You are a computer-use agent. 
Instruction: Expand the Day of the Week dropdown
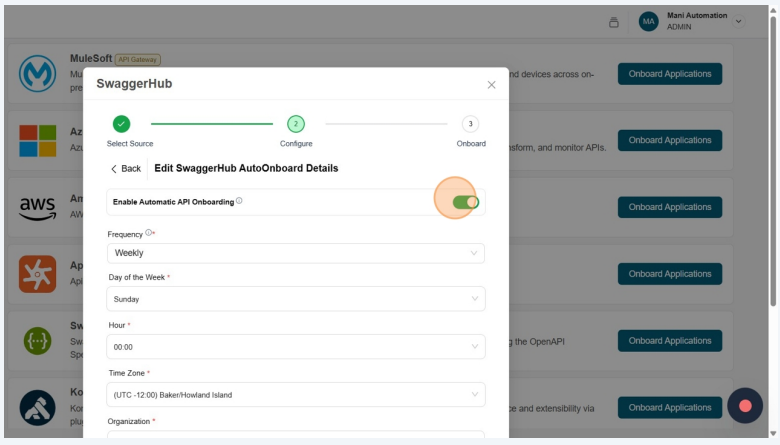click(295, 299)
